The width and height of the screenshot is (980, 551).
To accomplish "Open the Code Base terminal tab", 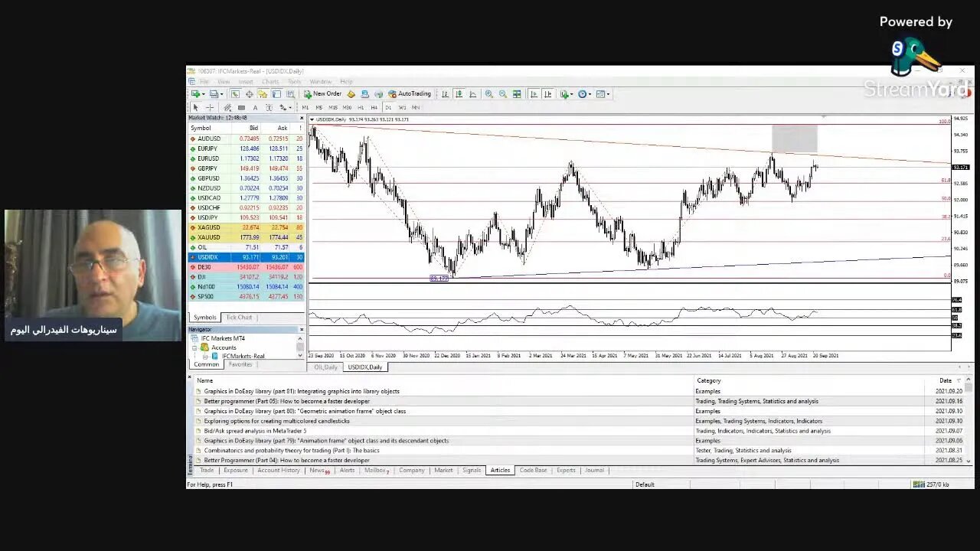I will click(533, 471).
